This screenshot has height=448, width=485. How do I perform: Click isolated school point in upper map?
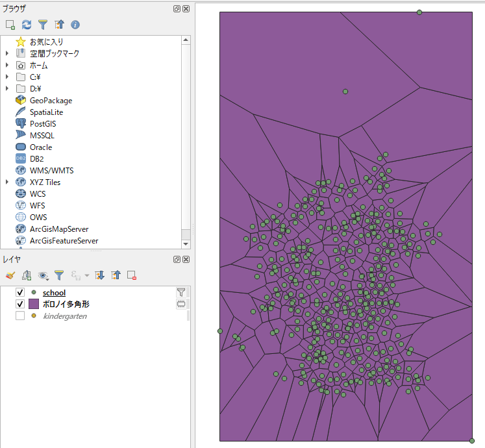pyautogui.click(x=345, y=92)
